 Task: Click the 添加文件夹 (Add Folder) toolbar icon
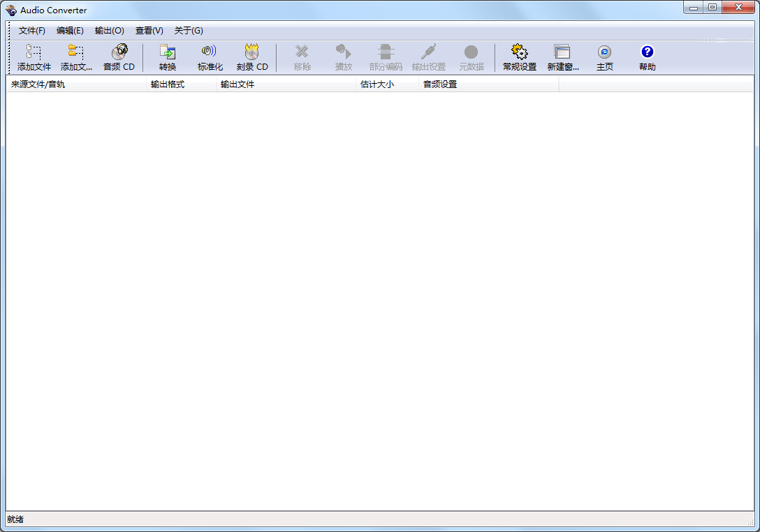point(73,57)
